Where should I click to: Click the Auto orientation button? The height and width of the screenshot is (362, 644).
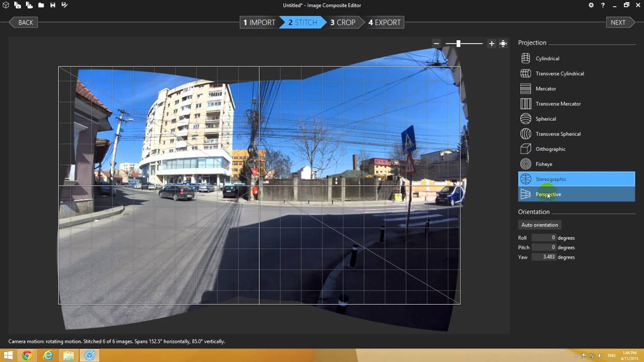pyautogui.click(x=539, y=225)
